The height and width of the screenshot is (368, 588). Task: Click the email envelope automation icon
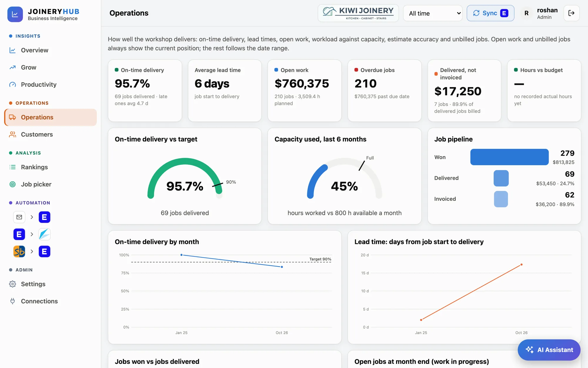[19, 217]
